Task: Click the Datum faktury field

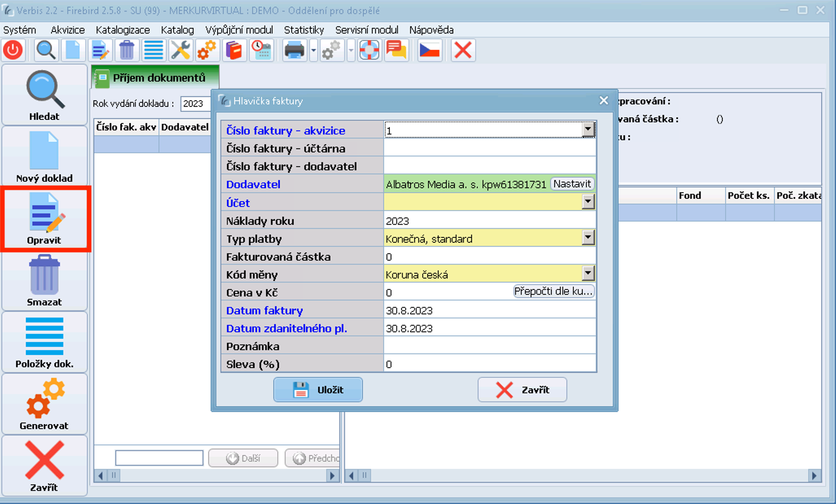Action: [x=490, y=310]
